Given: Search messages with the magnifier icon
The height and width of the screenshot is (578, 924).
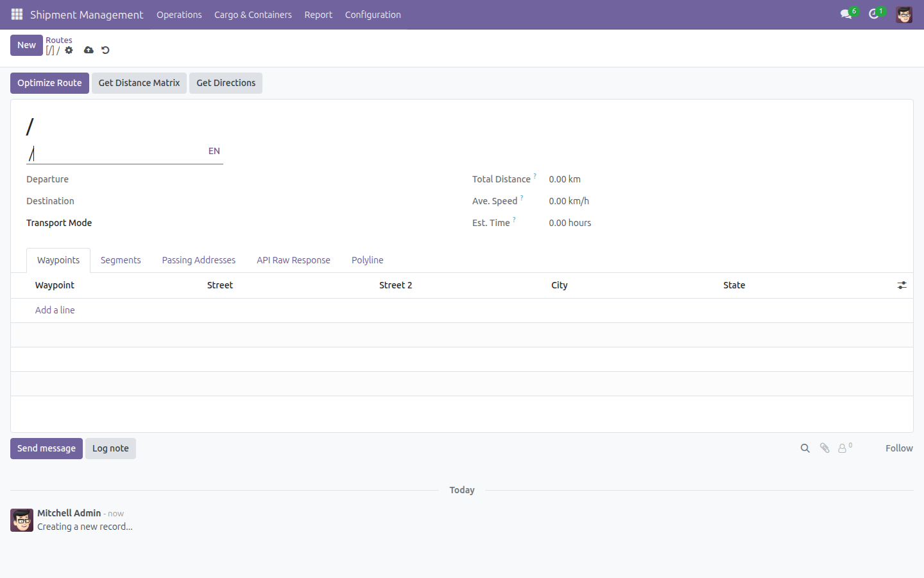Looking at the screenshot, I should coord(805,448).
